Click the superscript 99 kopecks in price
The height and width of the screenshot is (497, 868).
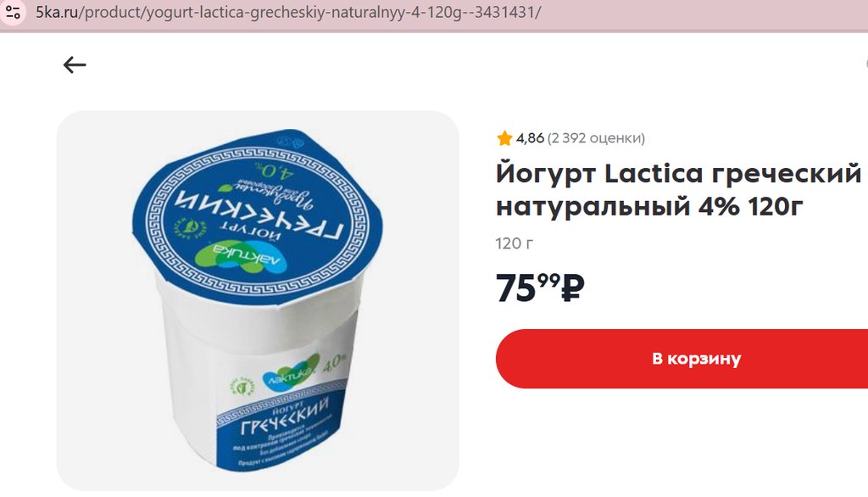(x=548, y=281)
